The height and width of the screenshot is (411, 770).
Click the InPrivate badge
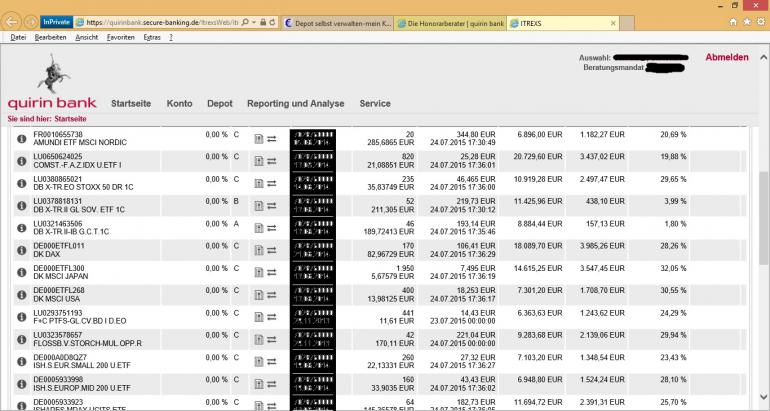tap(56, 22)
